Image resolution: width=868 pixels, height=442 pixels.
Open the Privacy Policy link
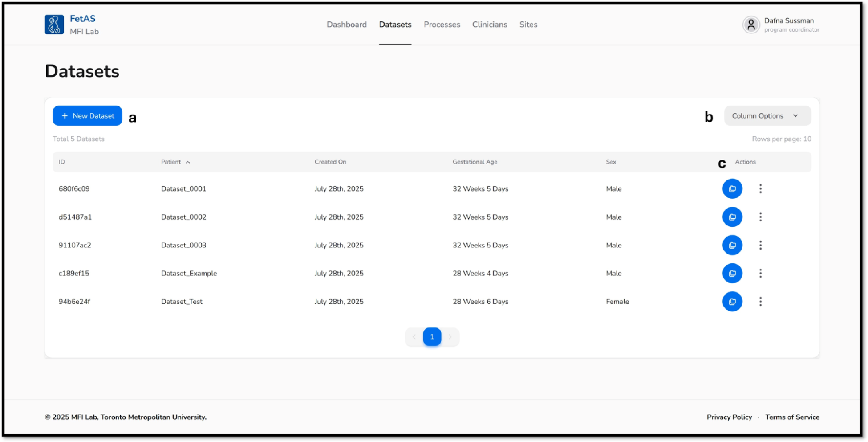[729, 417]
